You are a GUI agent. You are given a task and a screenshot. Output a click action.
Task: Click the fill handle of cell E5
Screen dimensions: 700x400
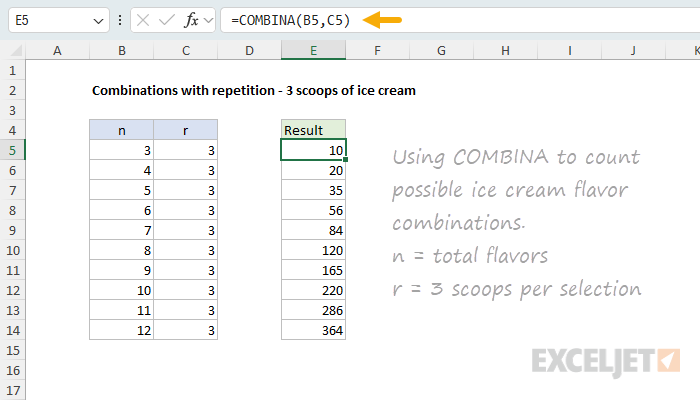pos(346,159)
